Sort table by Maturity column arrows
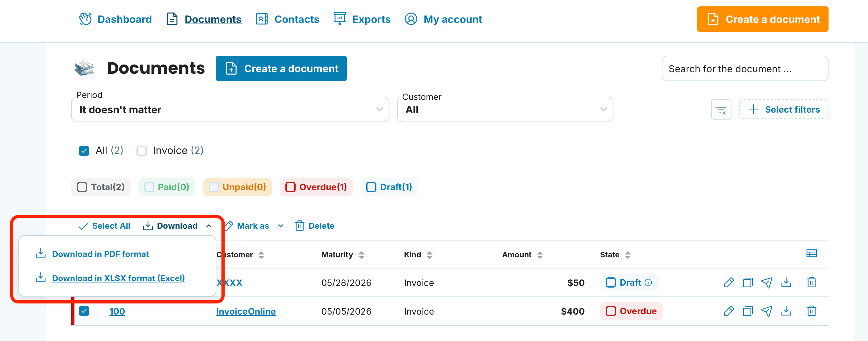 point(361,255)
